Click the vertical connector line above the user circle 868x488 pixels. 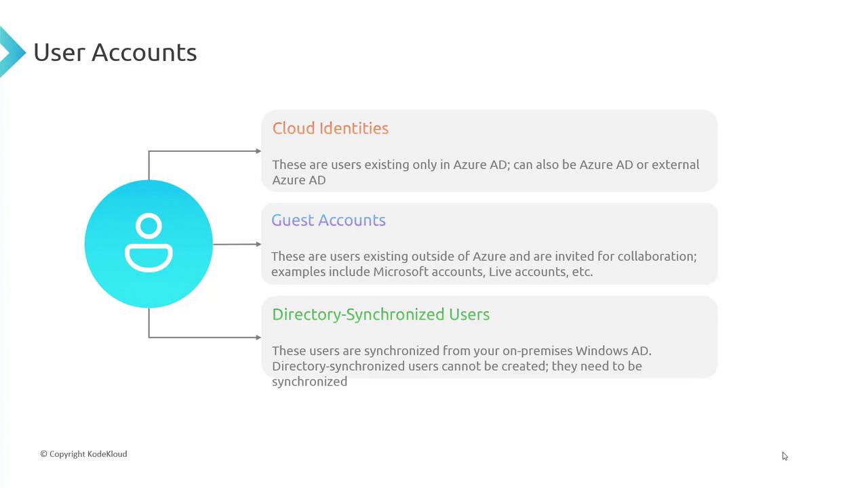tap(149, 166)
